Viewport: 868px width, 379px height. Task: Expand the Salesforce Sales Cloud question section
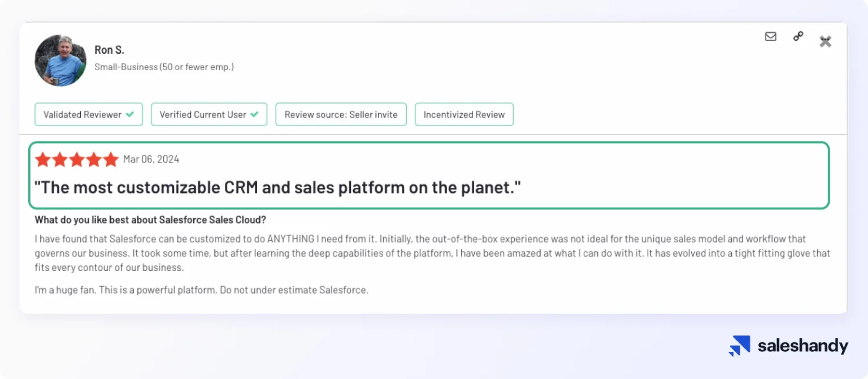point(150,219)
